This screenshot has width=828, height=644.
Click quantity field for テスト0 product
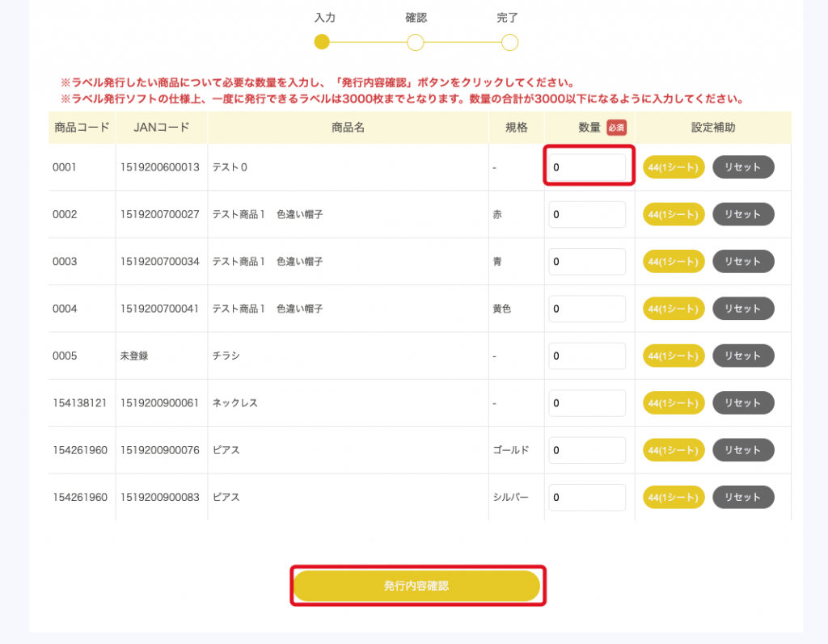coord(587,167)
